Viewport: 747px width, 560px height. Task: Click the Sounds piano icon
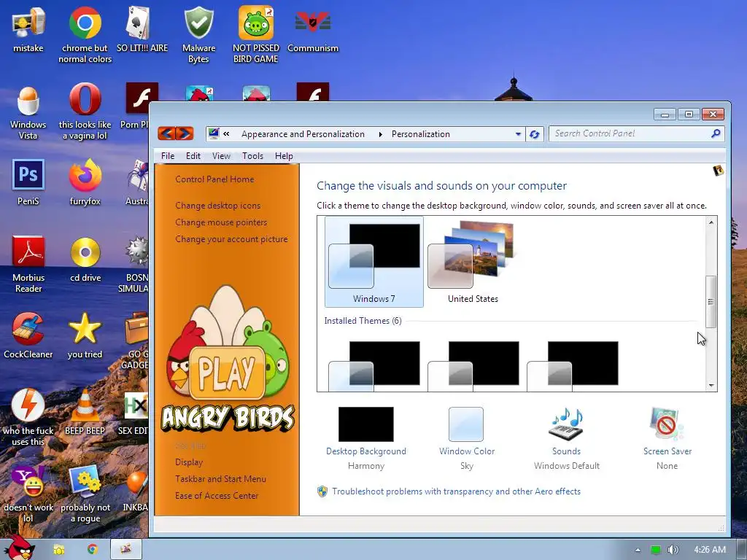[x=566, y=424]
